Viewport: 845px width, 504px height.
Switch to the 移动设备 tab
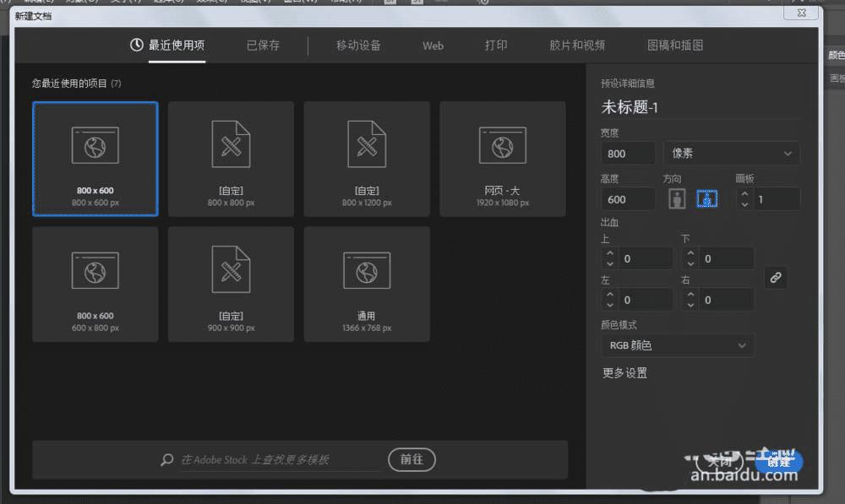(x=358, y=46)
